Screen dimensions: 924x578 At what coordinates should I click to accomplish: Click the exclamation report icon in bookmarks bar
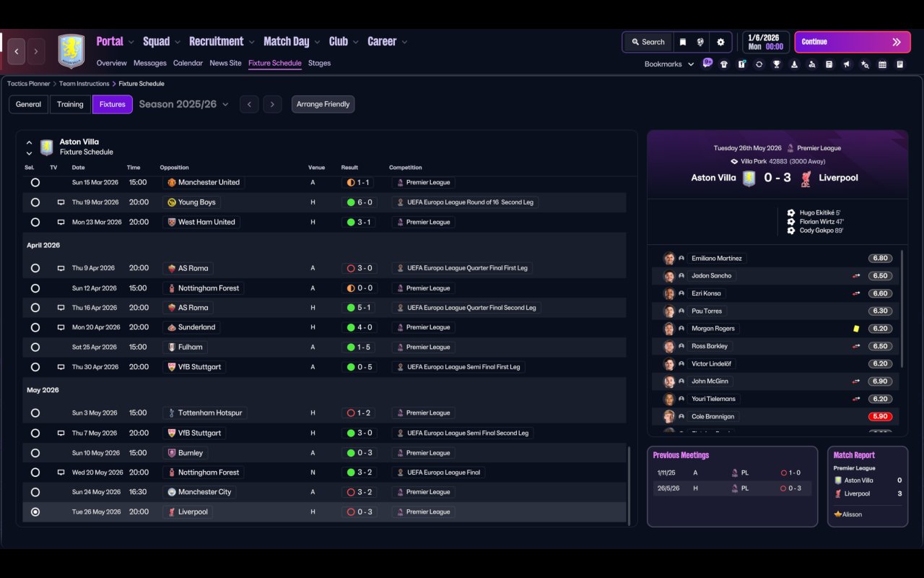[741, 64]
